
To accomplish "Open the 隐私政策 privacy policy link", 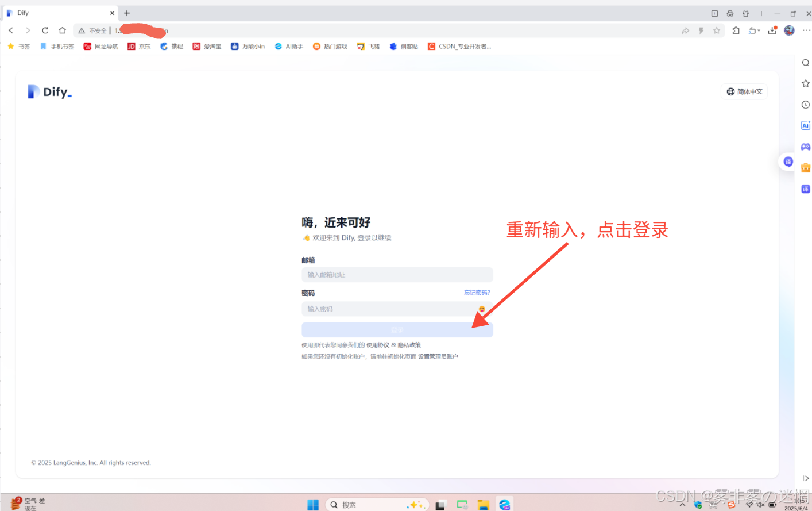I will (409, 345).
